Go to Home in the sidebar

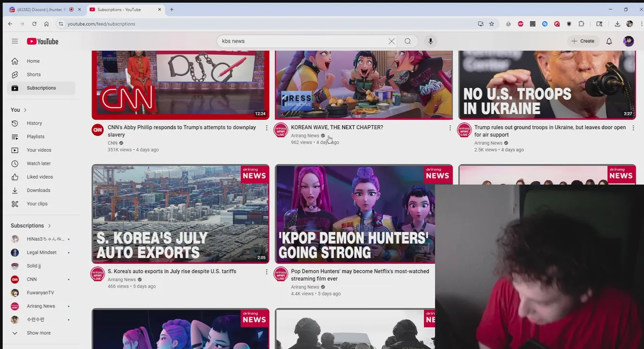pyautogui.click(x=42, y=61)
